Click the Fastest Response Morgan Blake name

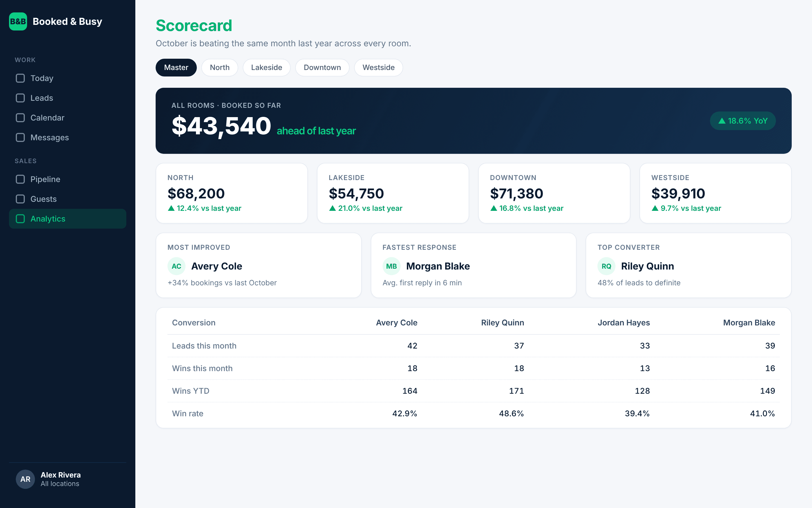[438, 266]
